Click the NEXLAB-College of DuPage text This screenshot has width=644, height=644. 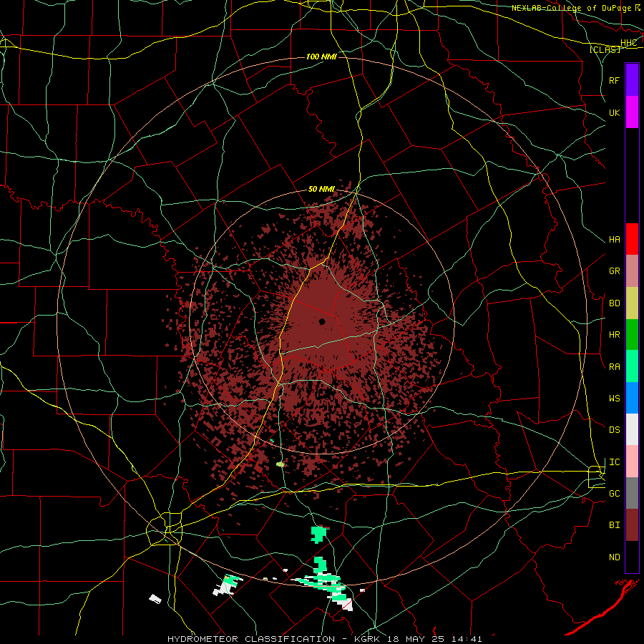coord(572,8)
